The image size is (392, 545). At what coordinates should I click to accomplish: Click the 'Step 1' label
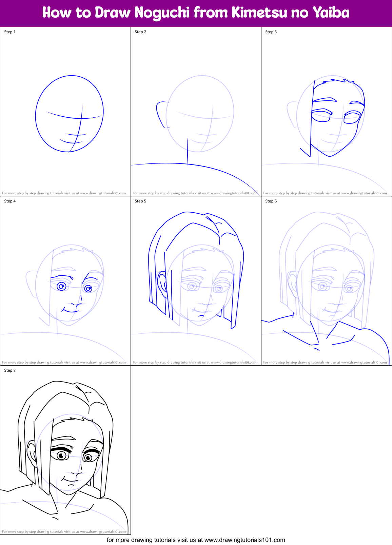[x=10, y=32]
